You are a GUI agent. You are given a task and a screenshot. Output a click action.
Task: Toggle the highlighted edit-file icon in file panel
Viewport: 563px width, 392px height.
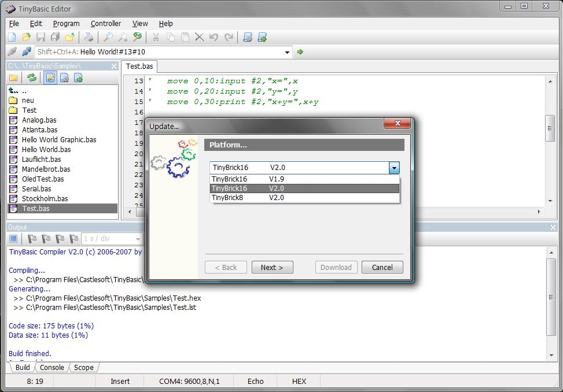[50, 78]
